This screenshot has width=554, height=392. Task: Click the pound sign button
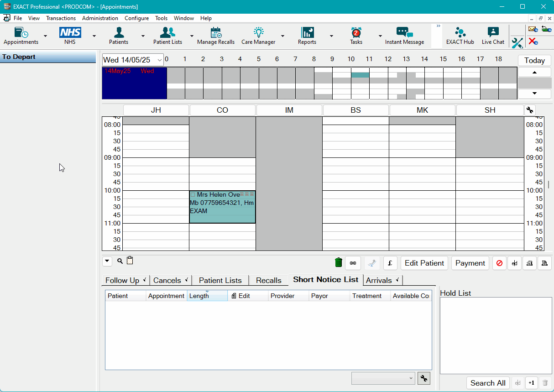pos(390,263)
